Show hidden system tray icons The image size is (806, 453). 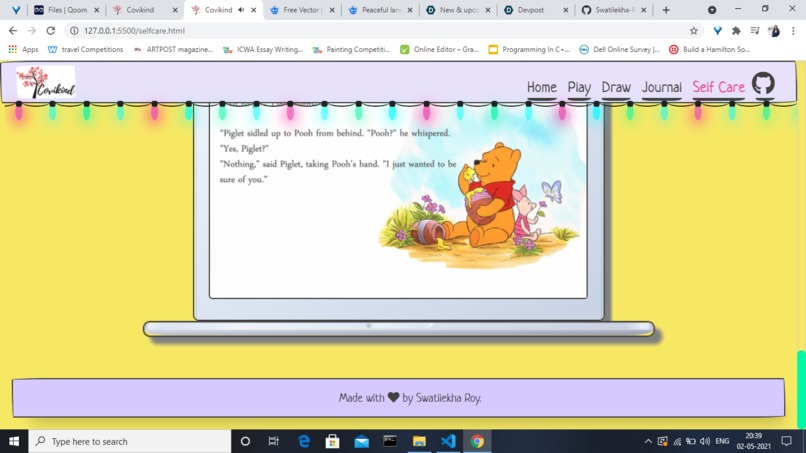[x=648, y=441]
